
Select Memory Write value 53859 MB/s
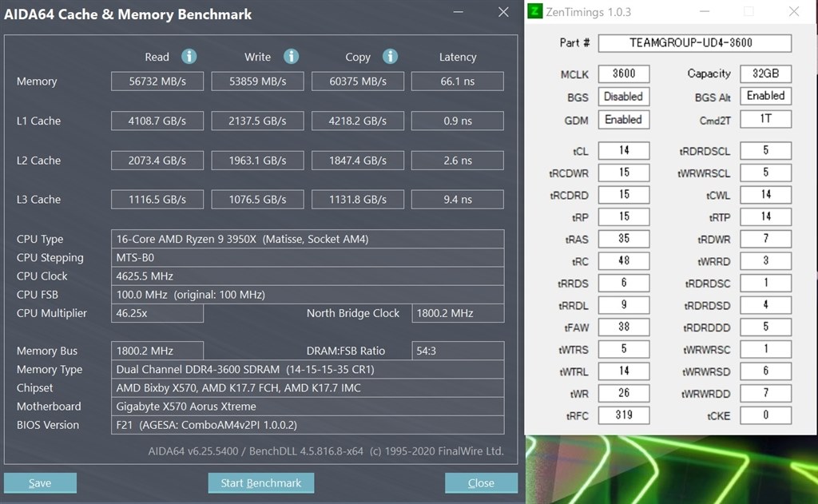pyautogui.click(x=257, y=81)
